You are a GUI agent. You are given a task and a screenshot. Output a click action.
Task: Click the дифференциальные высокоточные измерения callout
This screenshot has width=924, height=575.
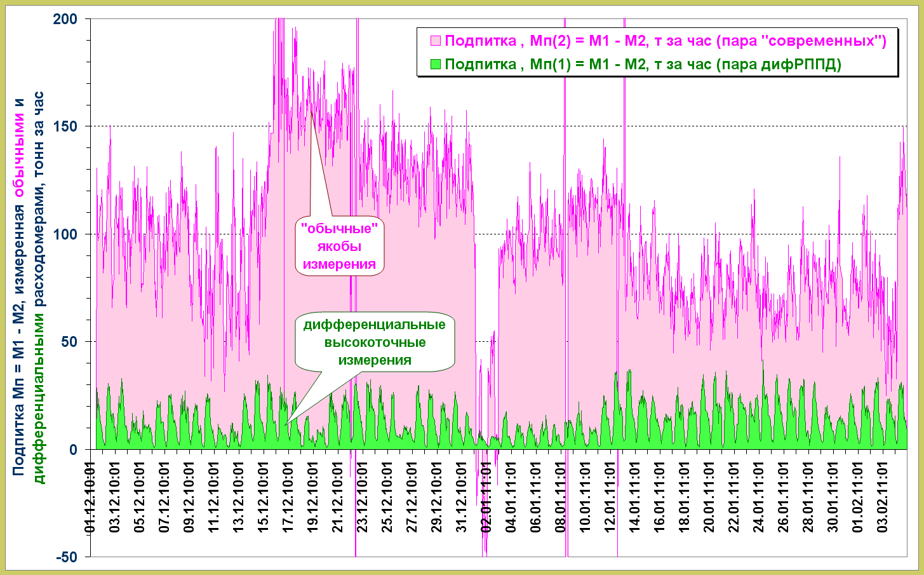tap(375, 342)
